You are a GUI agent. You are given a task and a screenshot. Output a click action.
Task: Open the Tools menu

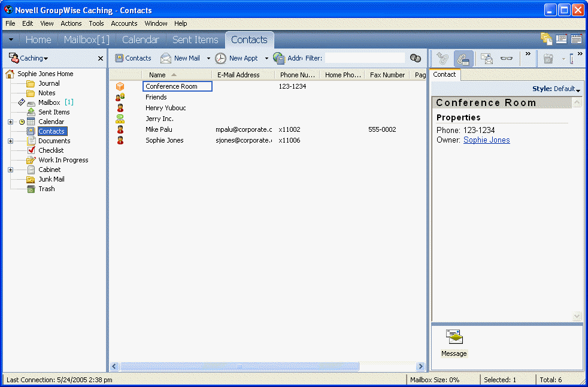click(x=96, y=23)
